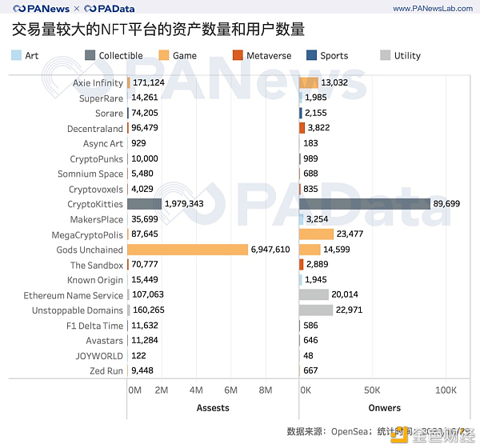Image resolution: width=480 pixels, height=448 pixels.
Task: Click the 100K axis tick label
Action: tap(446, 390)
